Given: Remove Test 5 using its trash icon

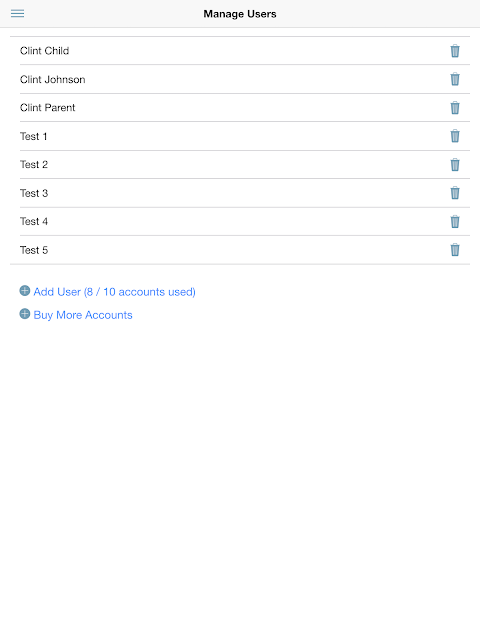Looking at the screenshot, I should pos(455,250).
